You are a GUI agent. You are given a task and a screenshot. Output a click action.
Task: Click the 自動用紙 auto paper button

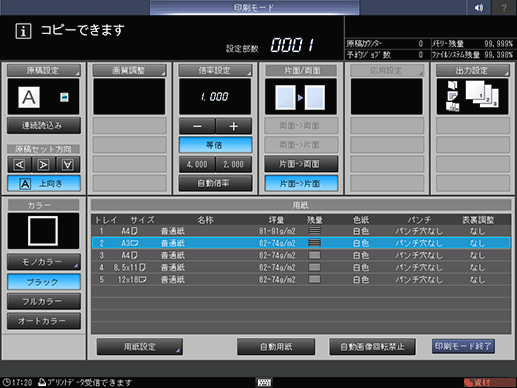click(276, 347)
